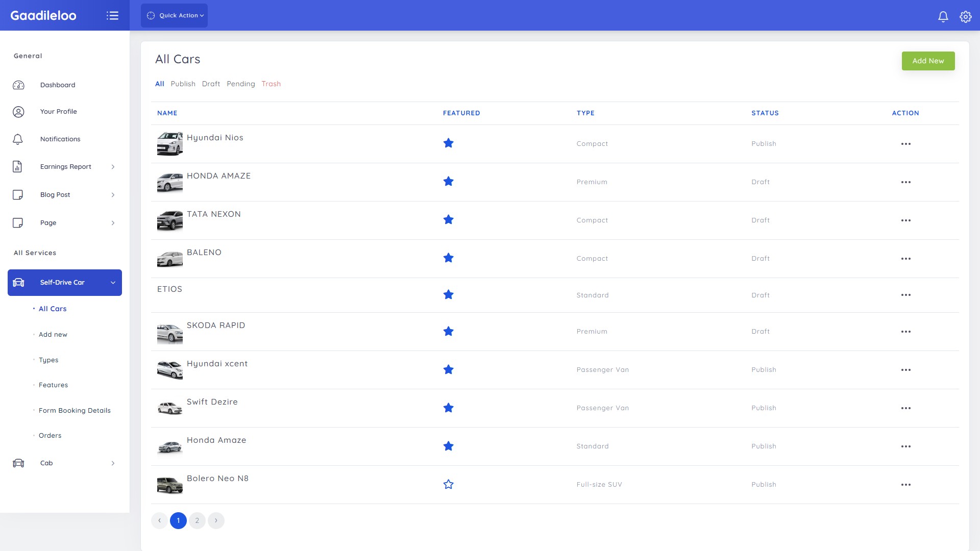Open the notifications bell in top bar
Viewport: 980px width, 551px height.
pos(943,16)
